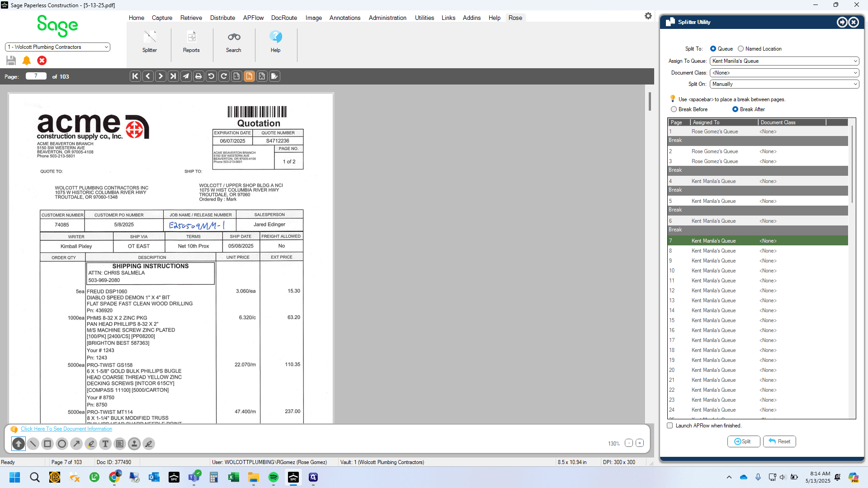Viewport: 868px width, 488px height.
Task: Open the Splitter tool in the ribbon
Action: point(150,42)
